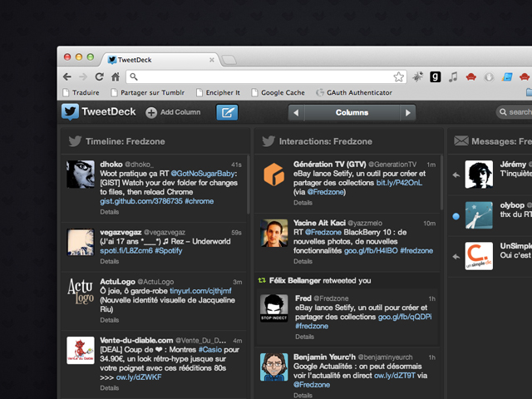
Task: Click the reply arrow beside UnSimple message
Action: (456, 257)
